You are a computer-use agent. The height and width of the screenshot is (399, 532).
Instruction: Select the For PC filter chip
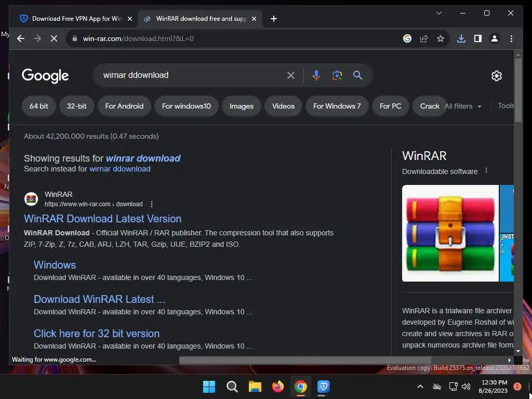(391, 106)
